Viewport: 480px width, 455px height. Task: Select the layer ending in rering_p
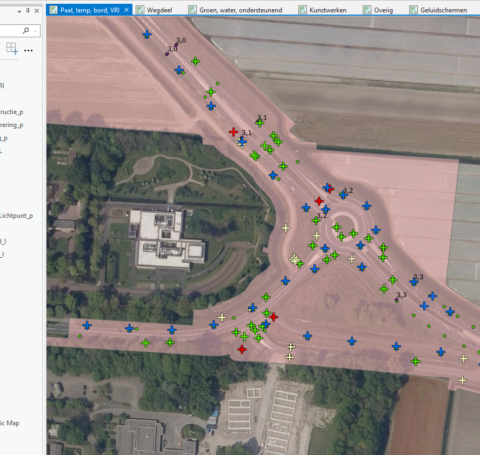11,125
